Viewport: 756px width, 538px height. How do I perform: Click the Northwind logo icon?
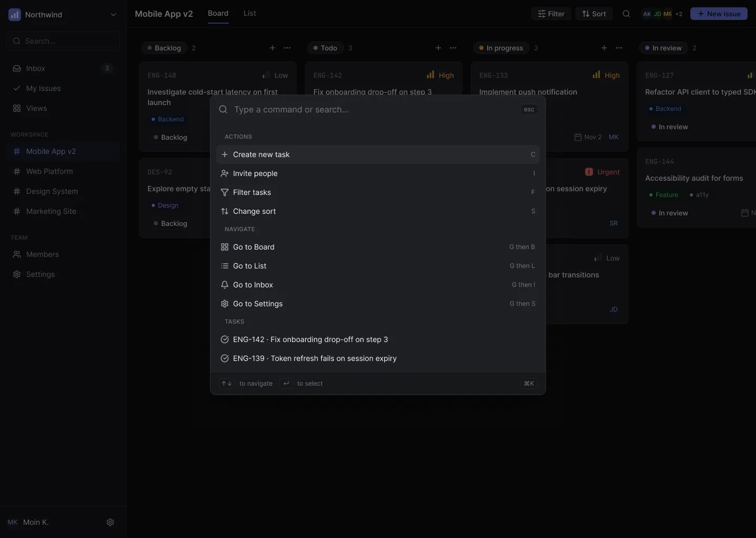click(x=15, y=15)
